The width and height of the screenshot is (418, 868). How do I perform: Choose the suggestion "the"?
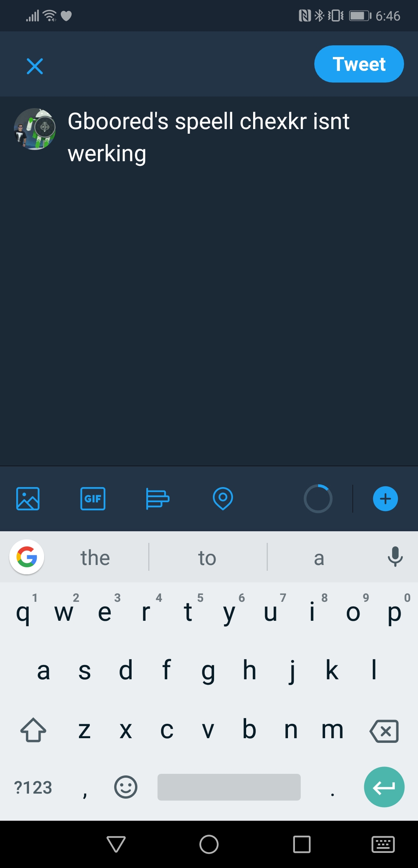(x=95, y=558)
